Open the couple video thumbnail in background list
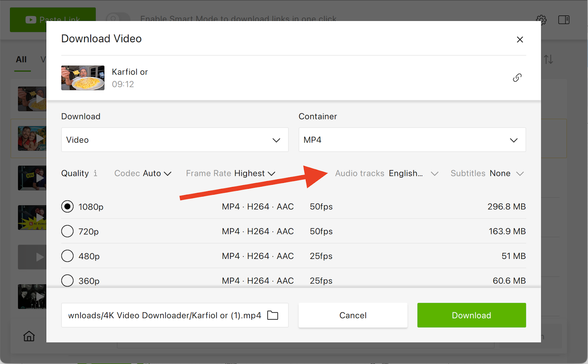The height and width of the screenshot is (364, 588). tap(32, 138)
